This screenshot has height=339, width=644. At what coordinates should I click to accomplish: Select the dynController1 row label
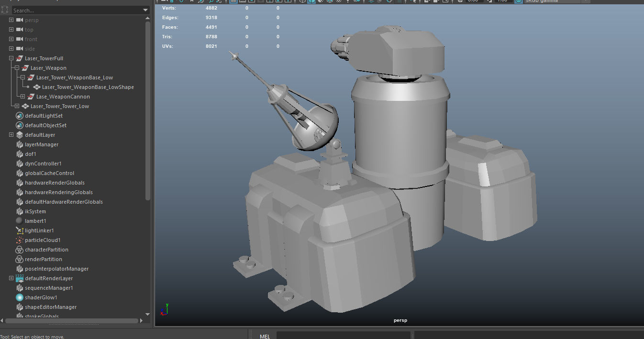pyautogui.click(x=43, y=164)
